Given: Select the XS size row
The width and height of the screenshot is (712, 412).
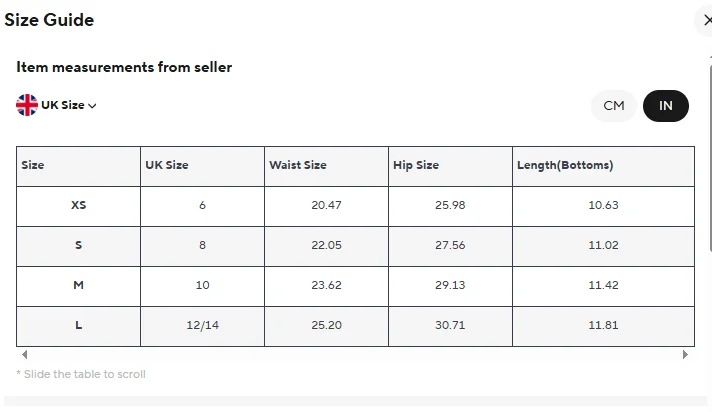Looking at the screenshot, I should (79, 206).
